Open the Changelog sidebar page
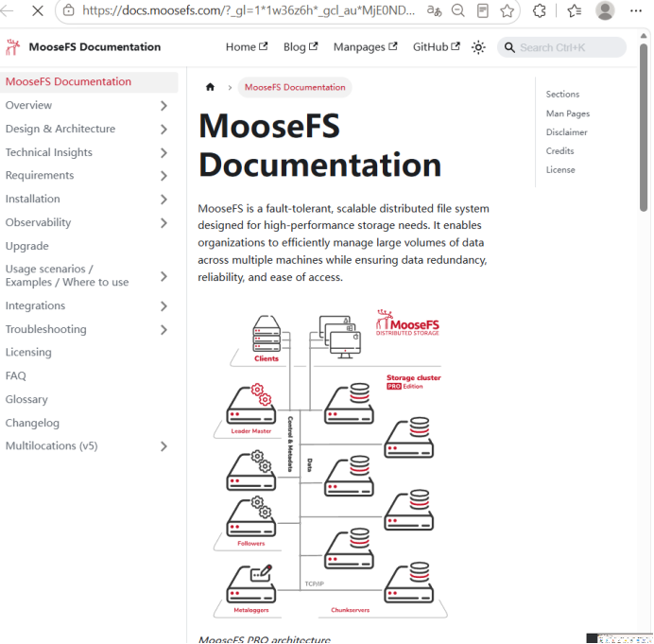654x644 pixels. 32,423
